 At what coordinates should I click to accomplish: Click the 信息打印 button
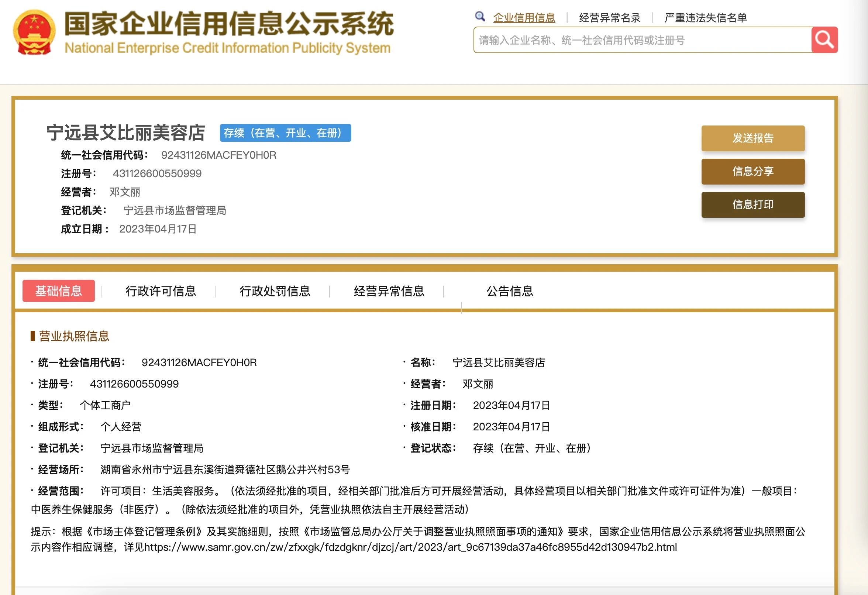pos(752,205)
